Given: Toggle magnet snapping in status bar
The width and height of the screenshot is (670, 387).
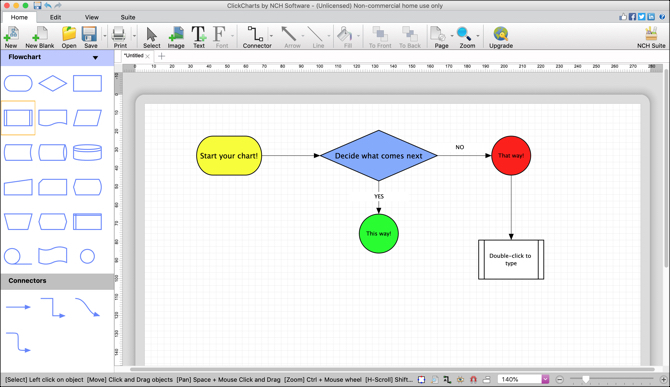Looking at the screenshot, I should (x=473, y=379).
